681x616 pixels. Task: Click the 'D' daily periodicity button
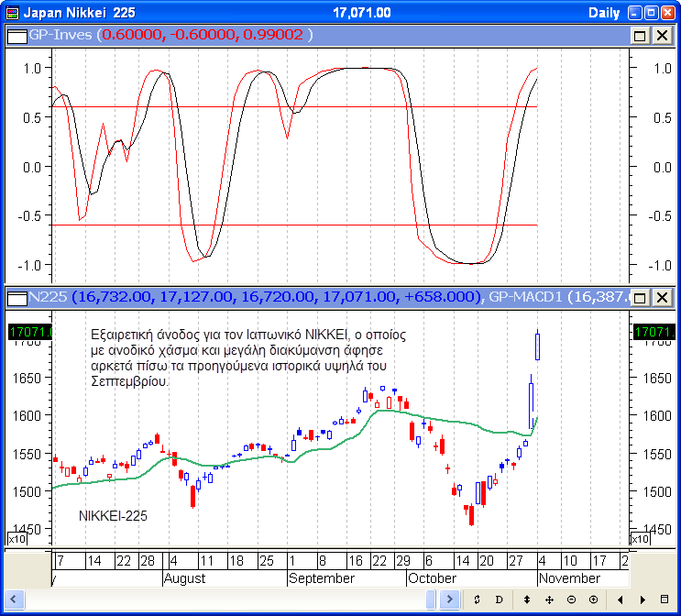pos(500,599)
